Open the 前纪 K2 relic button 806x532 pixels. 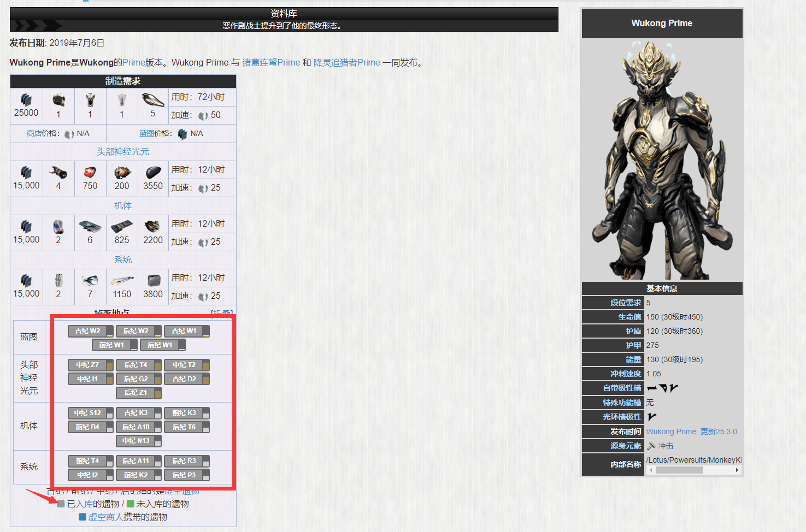(139, 475)
